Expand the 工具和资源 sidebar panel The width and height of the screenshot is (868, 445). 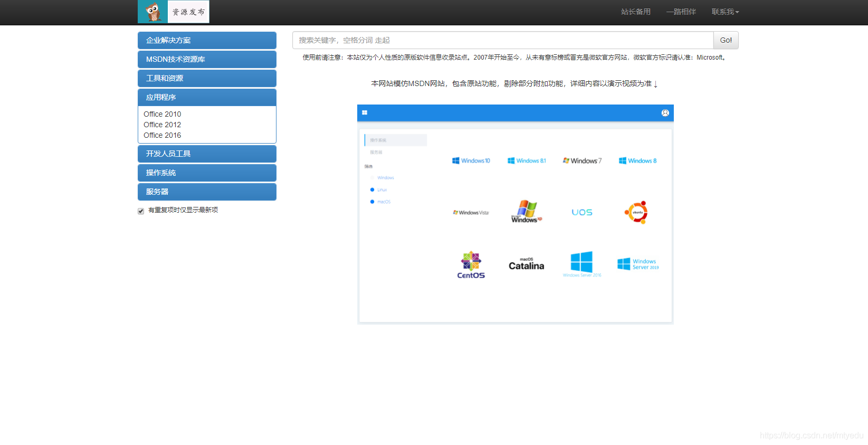(207, 78)
